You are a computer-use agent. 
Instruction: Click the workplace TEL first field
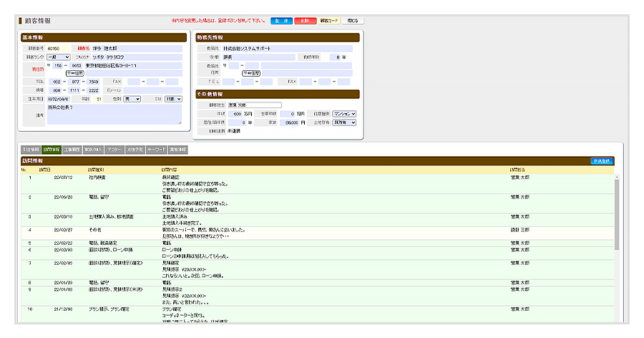coord(228,82)
